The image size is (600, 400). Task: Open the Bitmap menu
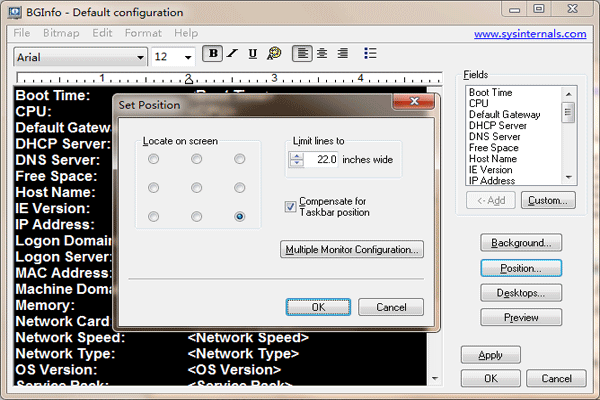point(61,33)
